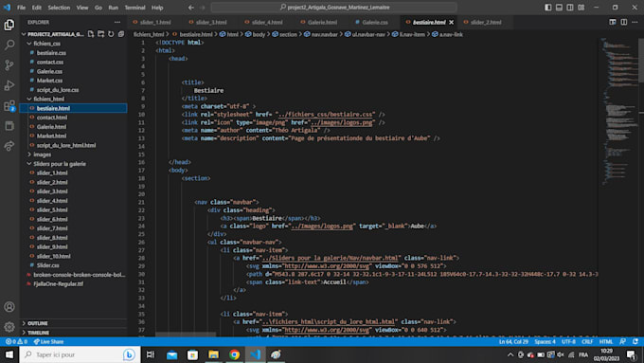This screenshot has width=644, height=363.
Task: Refresh the Explorer file tree
Action: coord(111,34)
